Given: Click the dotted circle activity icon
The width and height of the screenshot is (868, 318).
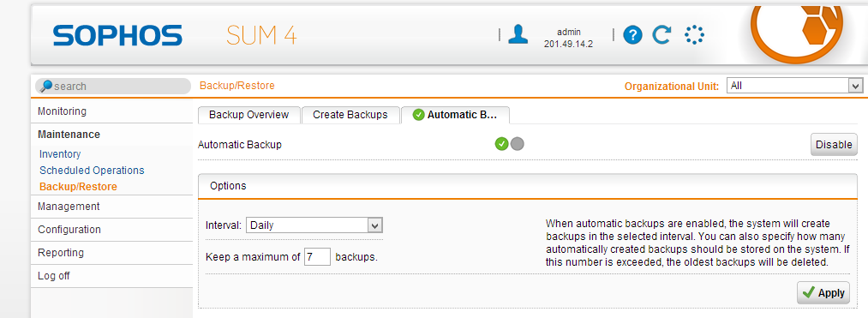Looking at the screenshot, I should point(694,35).
